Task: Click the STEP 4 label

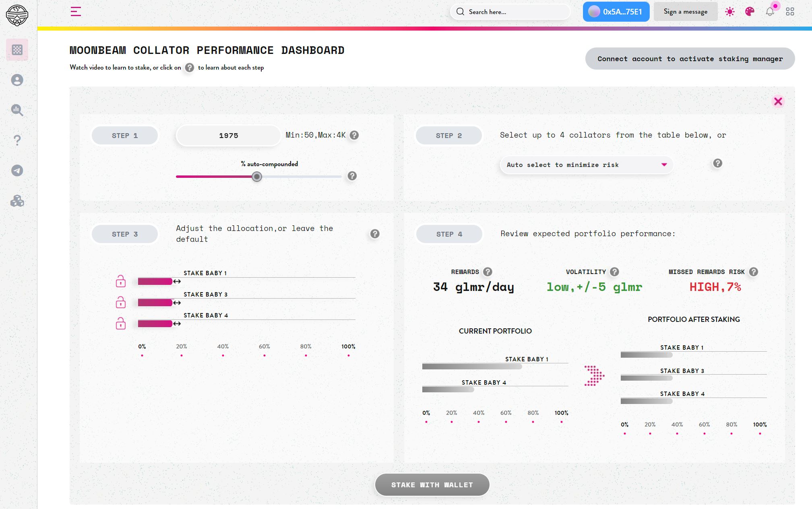Action: click(x=449, y=234)
